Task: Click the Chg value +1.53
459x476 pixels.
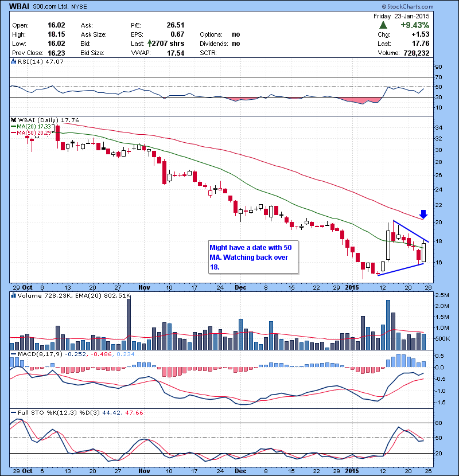Action: click(x=421, y=34)
